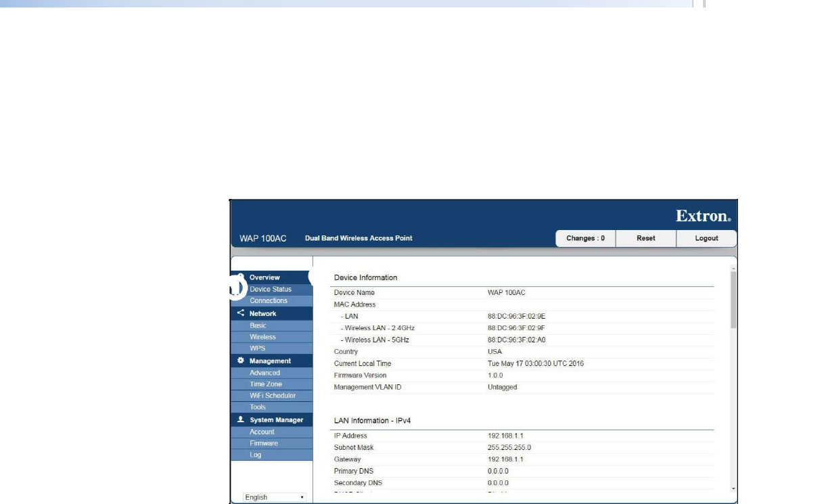Viewport: 828px width, 504px height.
Task: Log out using the Logout button
Action: click(706, 238)
